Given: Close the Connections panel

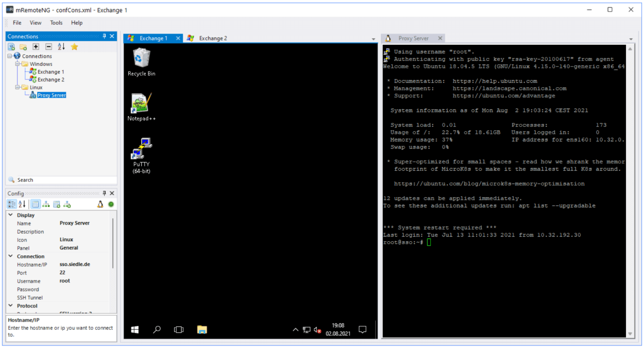Looking at the screenshot, I should [112, 36].
